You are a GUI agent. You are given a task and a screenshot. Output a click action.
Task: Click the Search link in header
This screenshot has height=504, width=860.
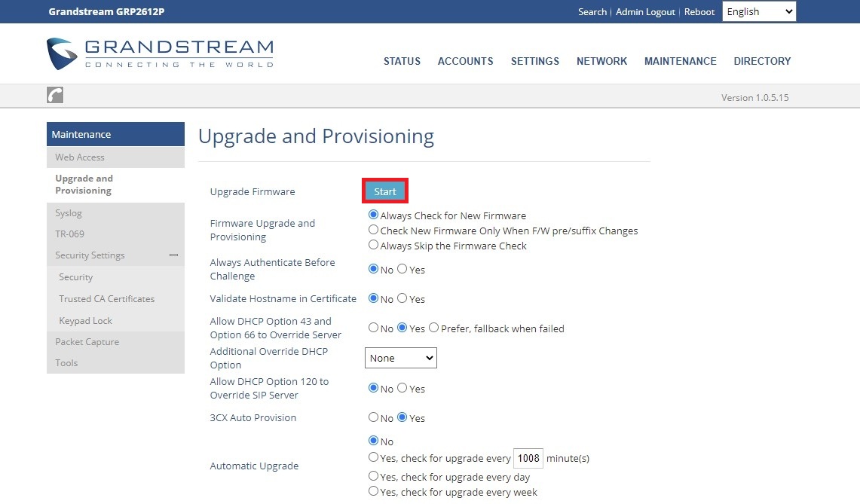click(592, 12)
